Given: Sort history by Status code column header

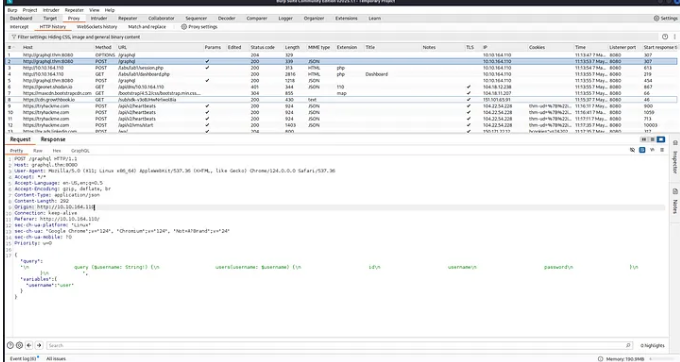Looking at the screenshot, I should pyautogui.click(x=262, y=47).
